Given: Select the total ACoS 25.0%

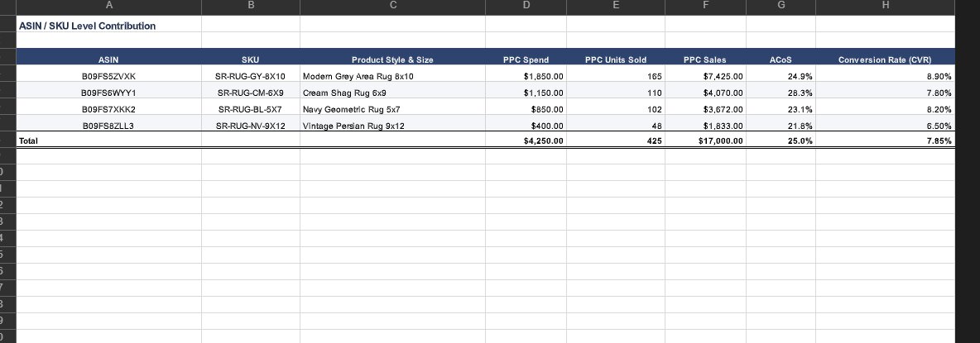Looking at the screenshot, I should pyautogui.click(x=781, y=141).
